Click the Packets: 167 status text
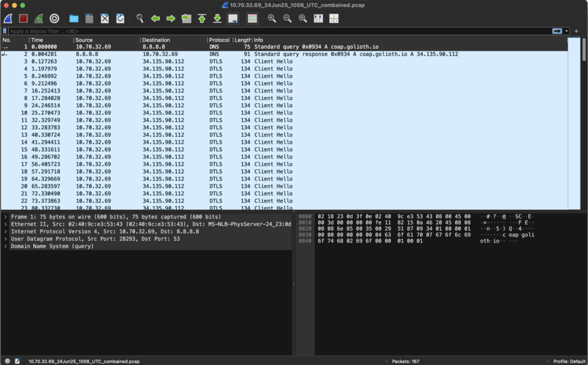This screenshot has width=588, height=365. coord(405,361)
